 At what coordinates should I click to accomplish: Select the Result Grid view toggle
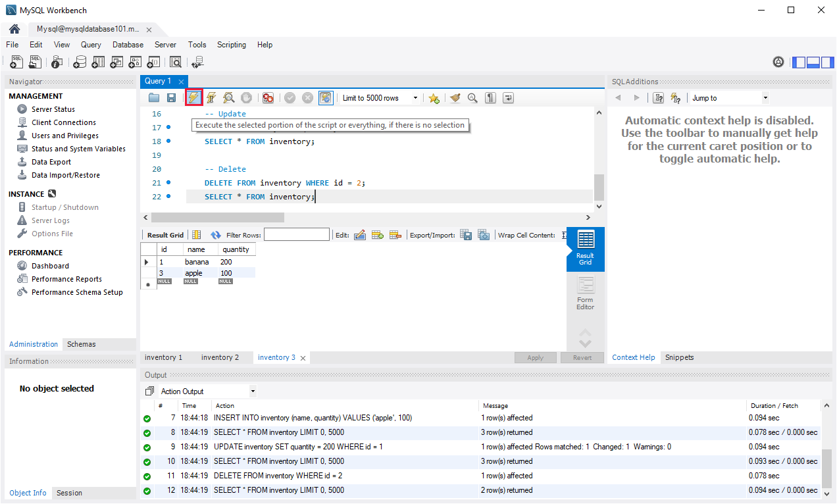click(x=584, y=249)
